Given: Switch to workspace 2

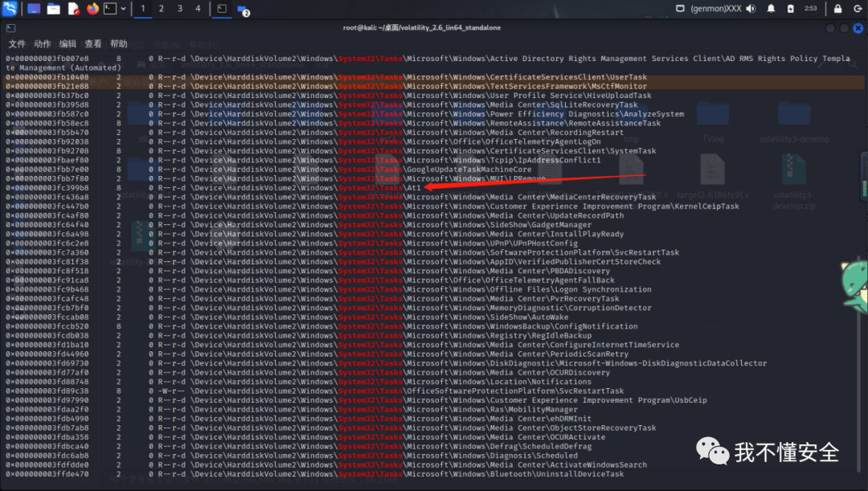Looking at the screenshot, I should (161, 9).
